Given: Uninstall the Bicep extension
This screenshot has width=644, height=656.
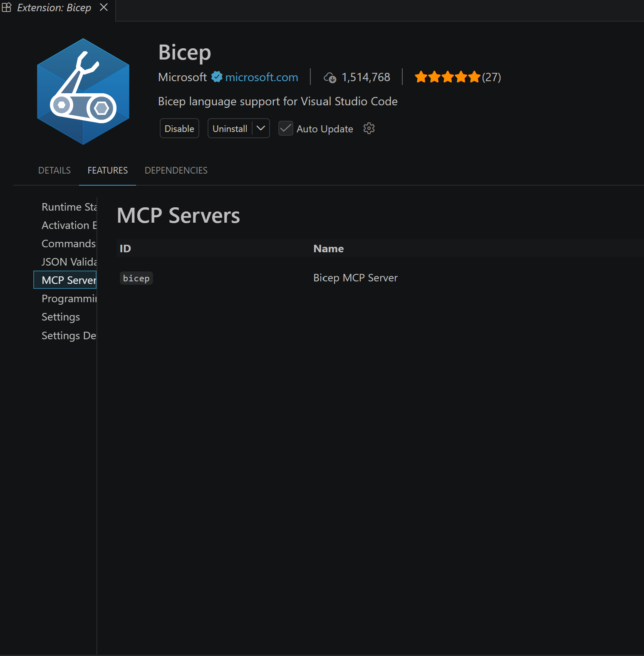Looking at the screenshot, I should (230, 129).
